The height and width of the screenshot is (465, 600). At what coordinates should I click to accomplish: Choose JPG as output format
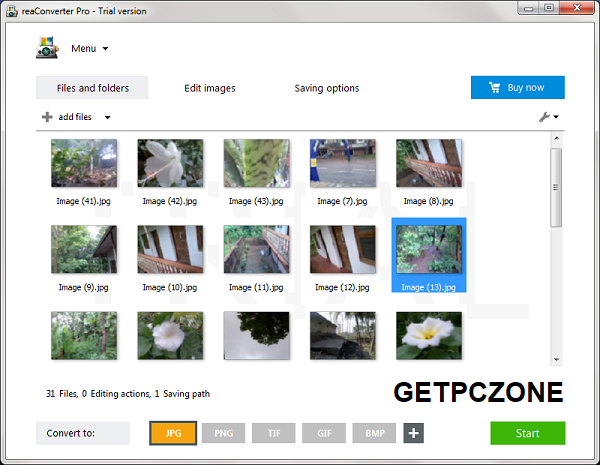tap(173, 433)
